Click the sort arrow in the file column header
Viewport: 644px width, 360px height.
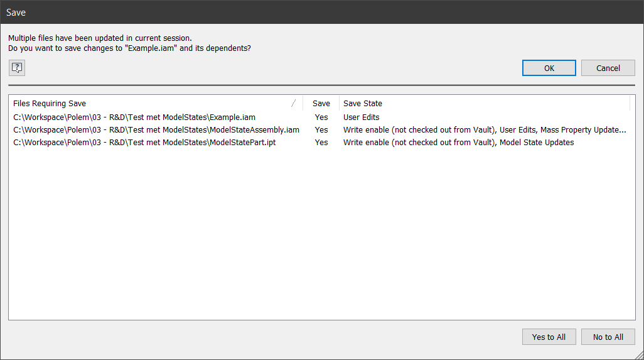click(293, 104)
